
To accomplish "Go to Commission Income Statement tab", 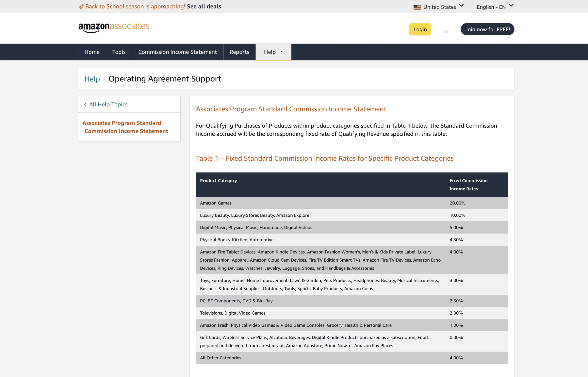I will pos(178,52).
